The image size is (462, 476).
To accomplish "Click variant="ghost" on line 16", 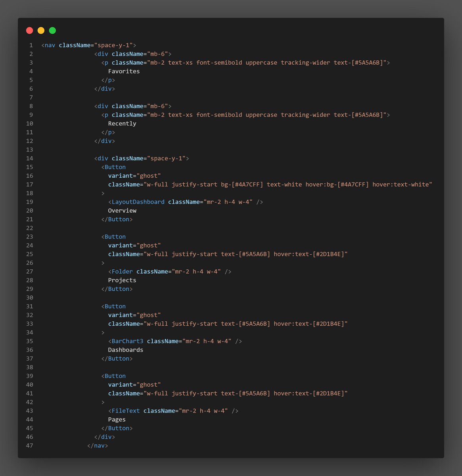I will pyautogui.click(x=134, y=176).
